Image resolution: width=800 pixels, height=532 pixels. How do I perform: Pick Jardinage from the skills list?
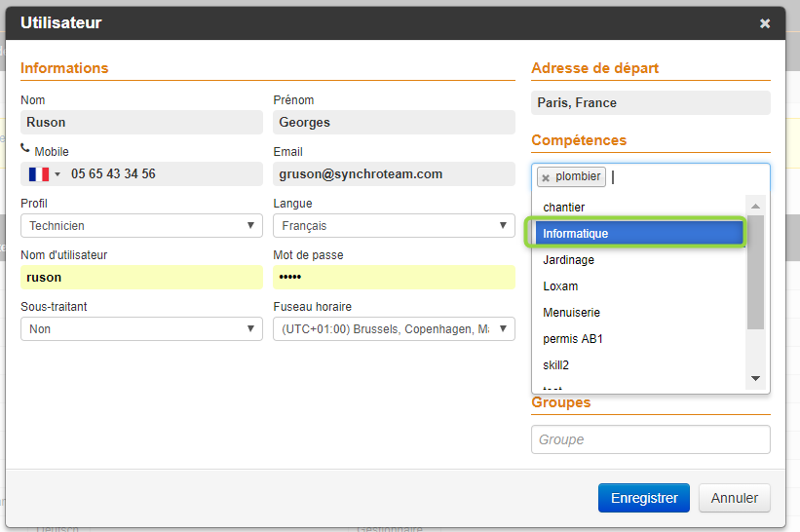coord(640,260)
